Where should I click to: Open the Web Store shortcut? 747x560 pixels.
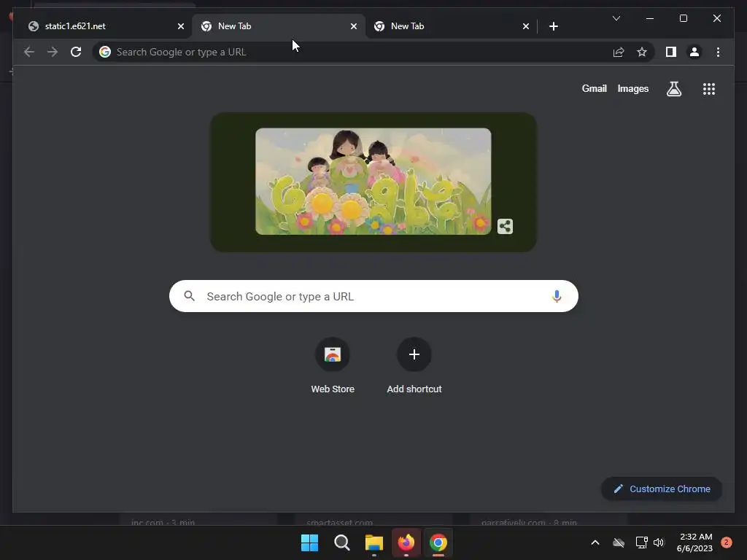tap(333, 366)
